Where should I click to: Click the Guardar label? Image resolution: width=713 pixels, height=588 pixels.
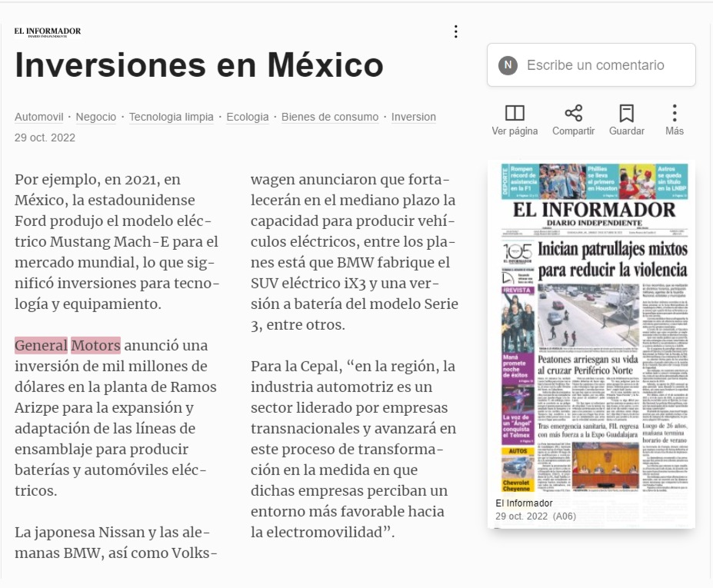627,131
